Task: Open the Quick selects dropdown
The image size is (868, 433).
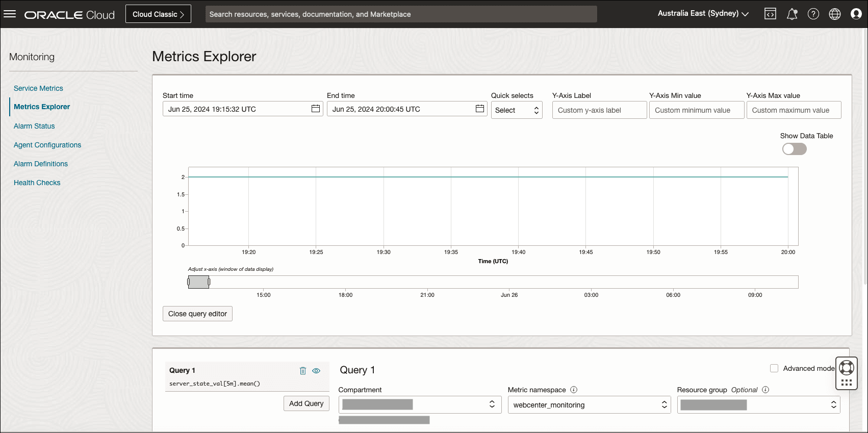Action: click(x=517, y=110)
